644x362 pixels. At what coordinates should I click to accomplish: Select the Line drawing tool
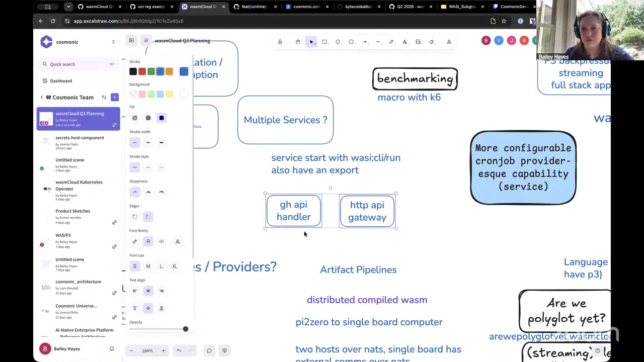(378, 42)
